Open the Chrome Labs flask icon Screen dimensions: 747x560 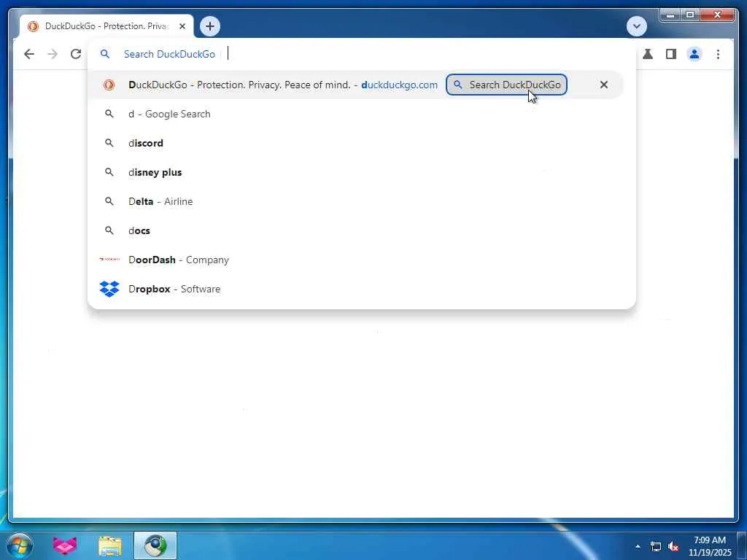pos(648,54)
